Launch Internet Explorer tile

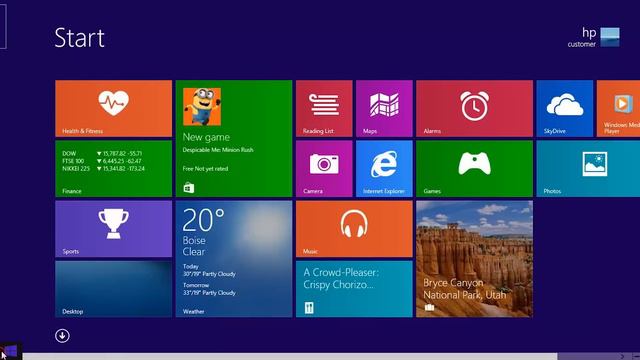(384, 169)
